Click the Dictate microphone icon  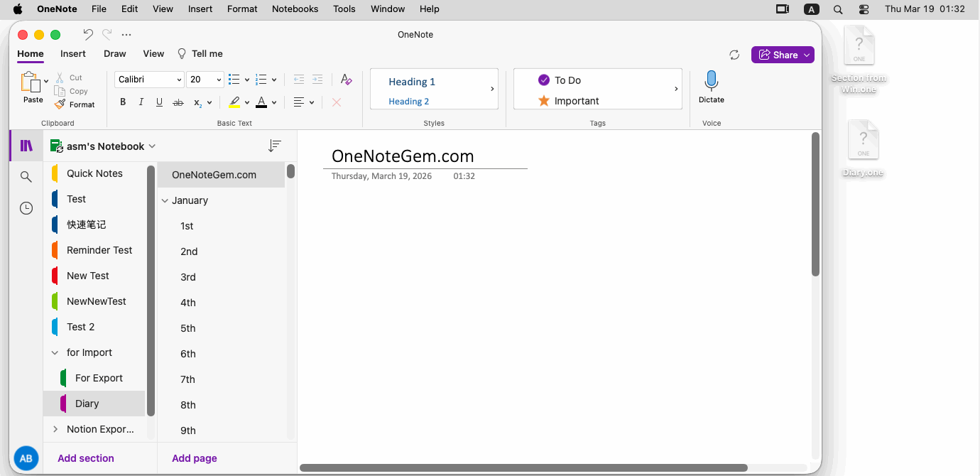(711, 82)
